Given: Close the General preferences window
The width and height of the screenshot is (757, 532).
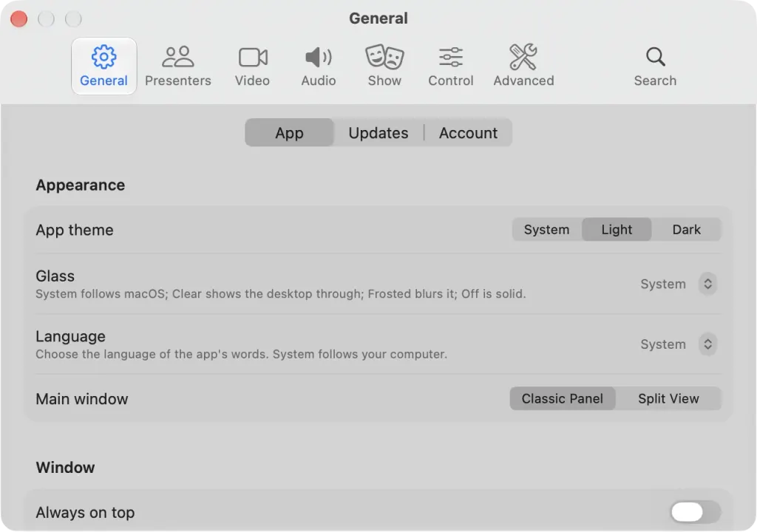Looking at the screenshot, I should tap(18, 18).
